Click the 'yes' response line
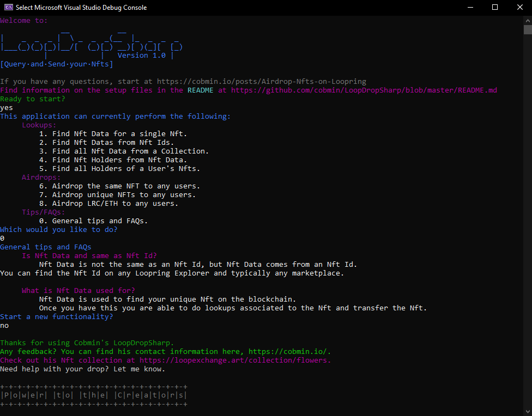Viewport: 532px width, 416px height. click(x=7, y=108)
